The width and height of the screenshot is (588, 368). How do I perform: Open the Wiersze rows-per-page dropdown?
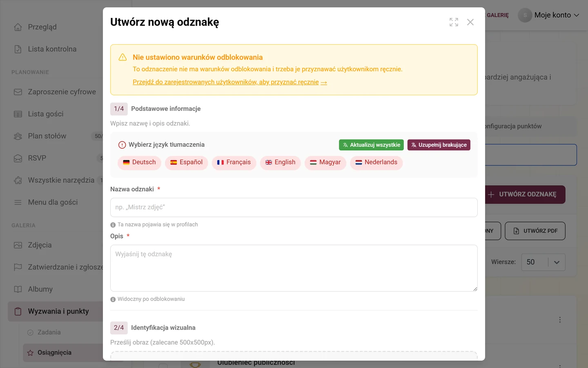point(543,262)
